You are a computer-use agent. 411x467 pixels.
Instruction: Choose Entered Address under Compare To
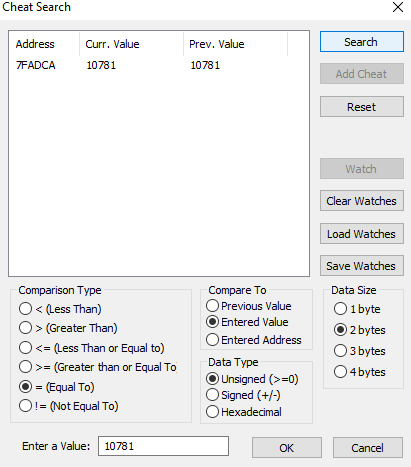point(254,340)
